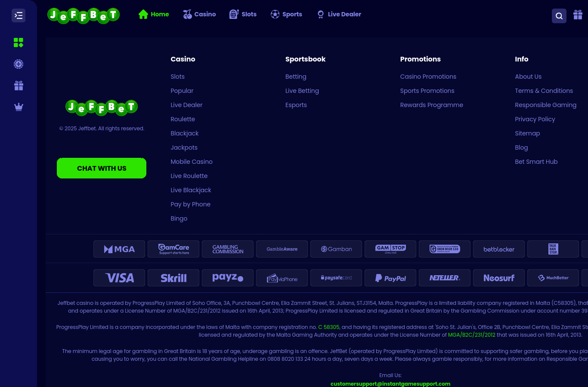Open the Pay by Phone footer link
The width and height of the screenshot is (588, 387).
(190, 204)
